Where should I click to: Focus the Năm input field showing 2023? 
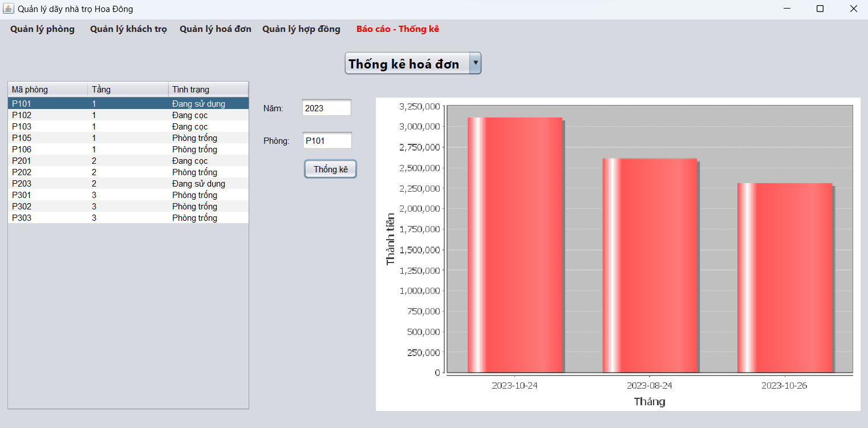pyautogui.click(x=327, y=108)
